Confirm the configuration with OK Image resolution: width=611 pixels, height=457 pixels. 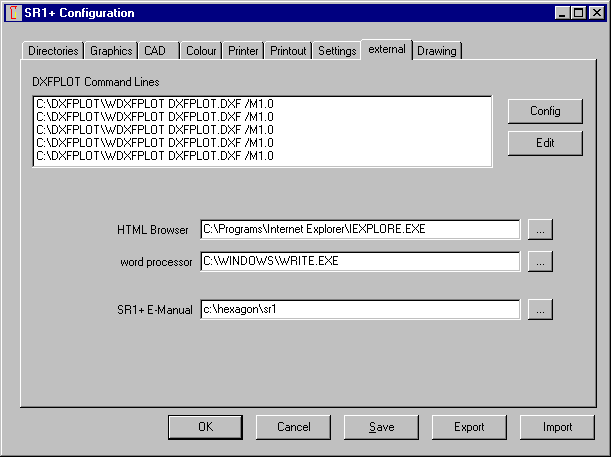(205, 427)
